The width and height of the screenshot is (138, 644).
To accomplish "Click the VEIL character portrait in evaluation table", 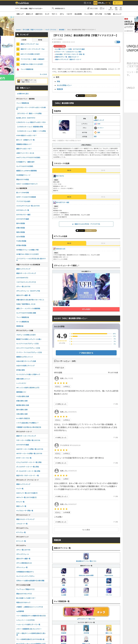I will click(x=64, y=125).
